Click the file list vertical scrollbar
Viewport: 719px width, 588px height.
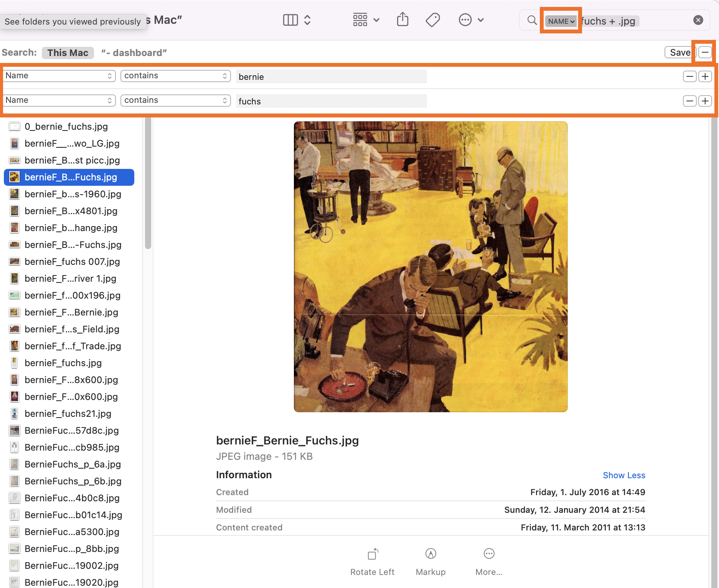tap(148, 183)
